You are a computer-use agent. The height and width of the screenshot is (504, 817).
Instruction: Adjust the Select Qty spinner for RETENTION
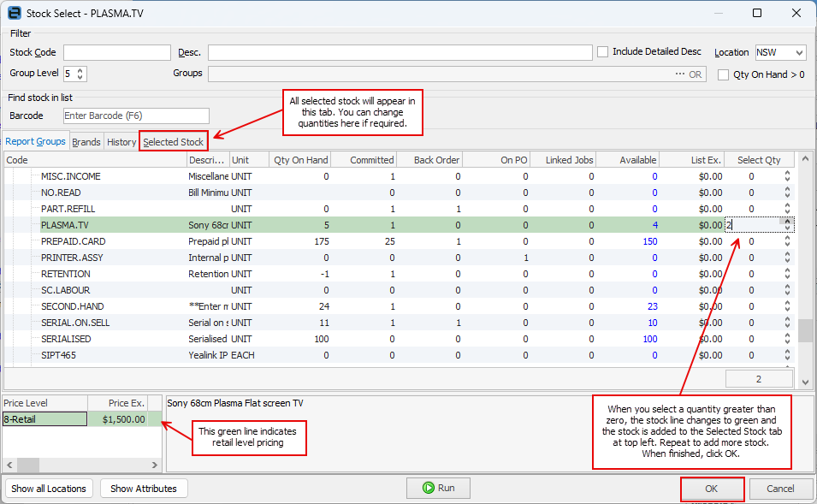tap(787, 274)
